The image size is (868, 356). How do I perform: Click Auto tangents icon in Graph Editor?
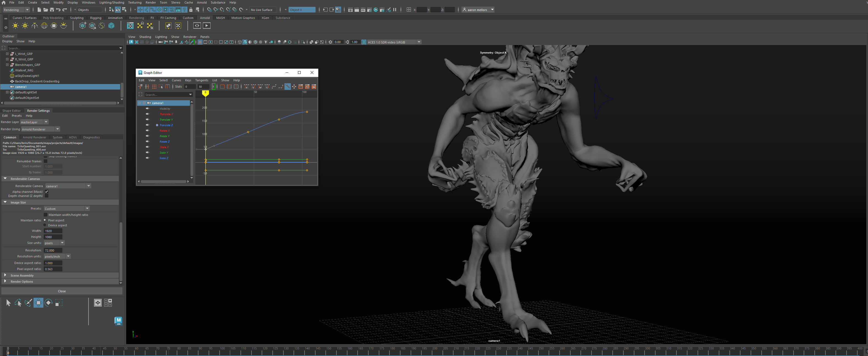247,87
